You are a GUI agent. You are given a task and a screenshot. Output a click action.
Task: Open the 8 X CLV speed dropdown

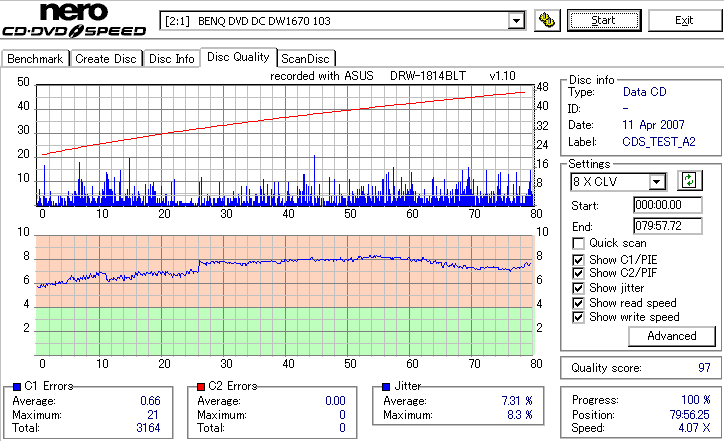pyautogui.click(x=656, y=181)
